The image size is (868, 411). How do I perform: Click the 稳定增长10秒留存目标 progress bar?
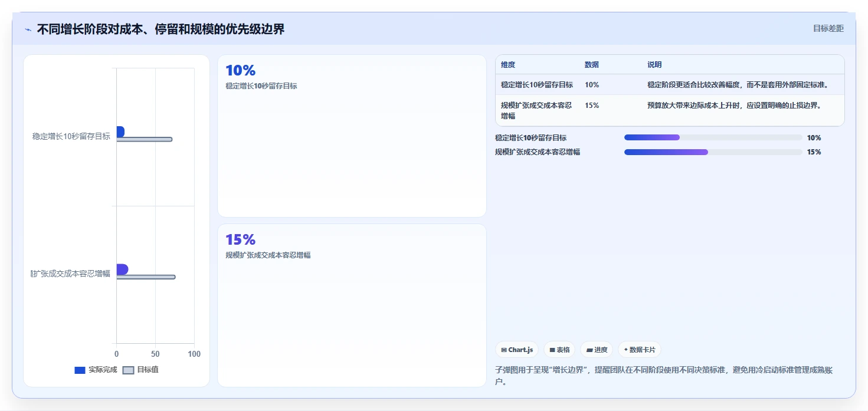(x=713, y=137)
